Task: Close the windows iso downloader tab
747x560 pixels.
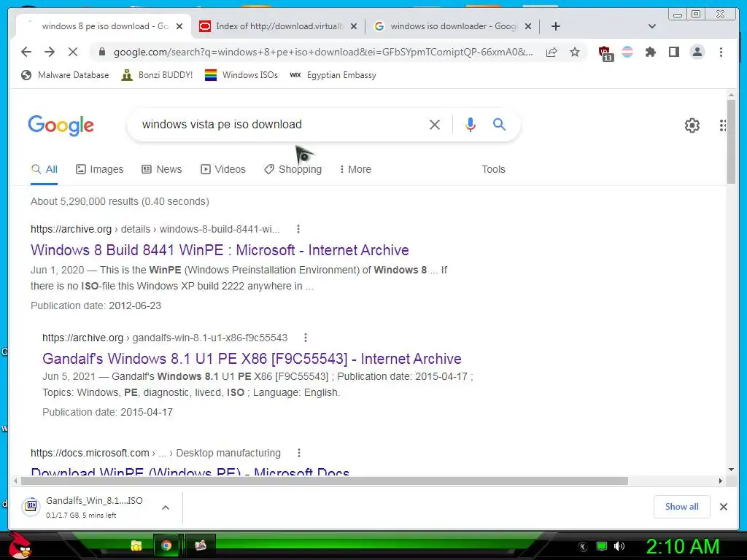Action: pyautogui.click(x=528, y=27)
